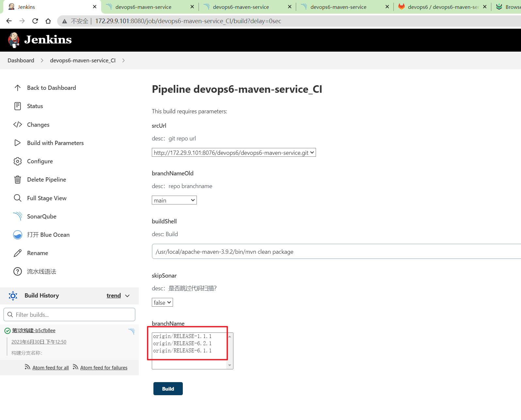Select origin/RELEASE-1.1.1 in branchName list
The height and width of the screenshot is (420, 521).
tap(182, 336)
